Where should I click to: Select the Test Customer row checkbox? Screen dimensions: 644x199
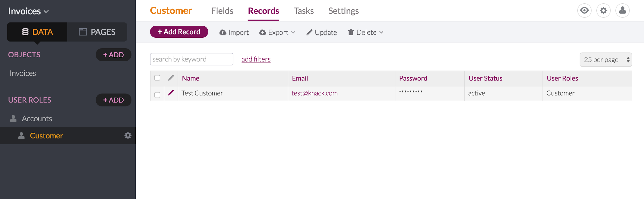pyautogui.click(x=157, y=95)
